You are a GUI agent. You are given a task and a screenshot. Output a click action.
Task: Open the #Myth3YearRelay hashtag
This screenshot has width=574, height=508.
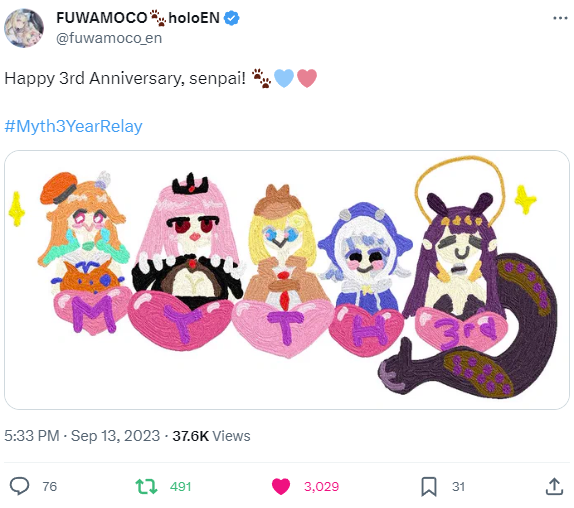click(x=73, y=126)
